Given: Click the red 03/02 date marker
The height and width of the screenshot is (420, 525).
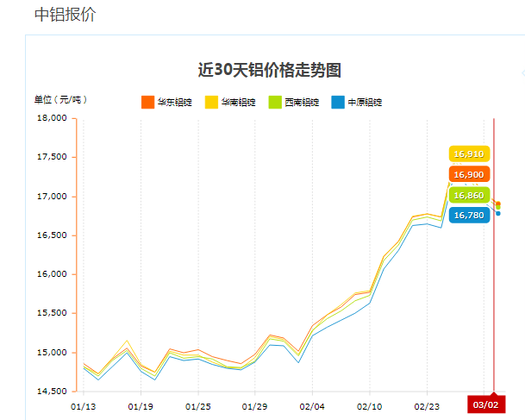Looking at the screenshot, I should (x=485, y=404).
